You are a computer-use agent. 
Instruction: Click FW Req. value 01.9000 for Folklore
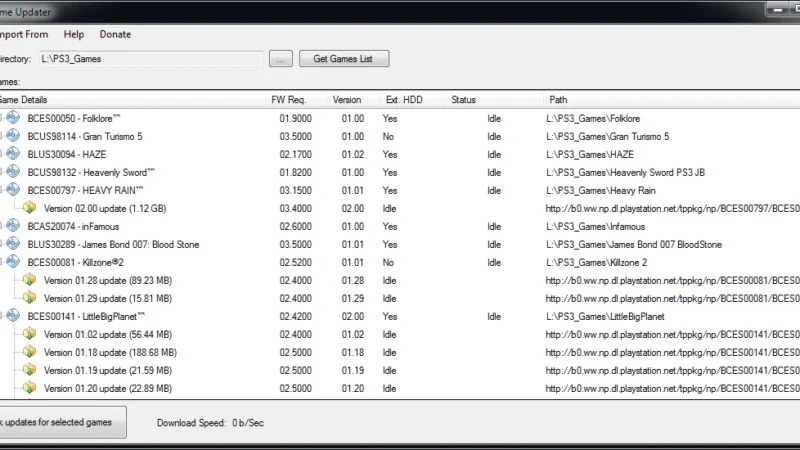click(295, 118)
